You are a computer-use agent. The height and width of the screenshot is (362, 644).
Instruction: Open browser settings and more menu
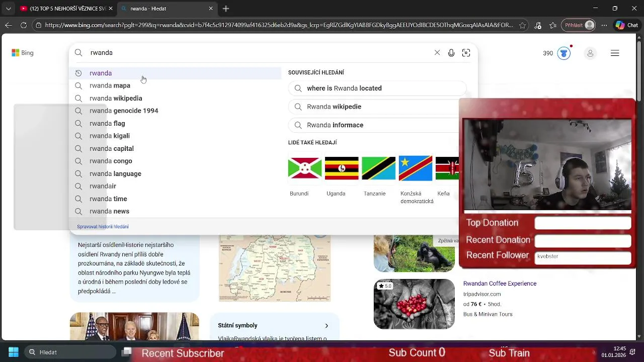click(x=603, y=25)
